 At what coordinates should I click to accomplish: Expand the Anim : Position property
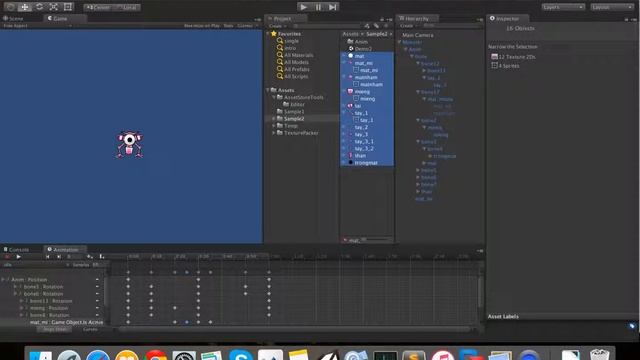tap(3, 280)
